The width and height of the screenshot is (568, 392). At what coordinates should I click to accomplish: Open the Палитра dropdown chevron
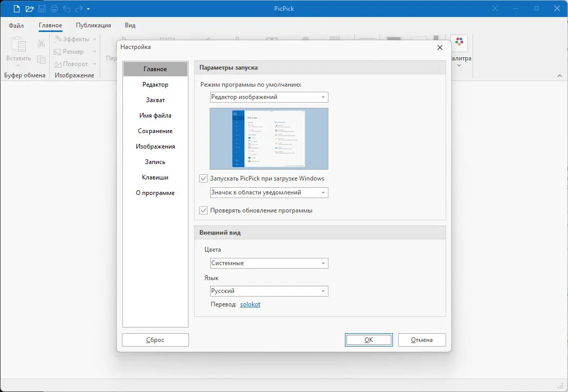[x=459, y=66]
